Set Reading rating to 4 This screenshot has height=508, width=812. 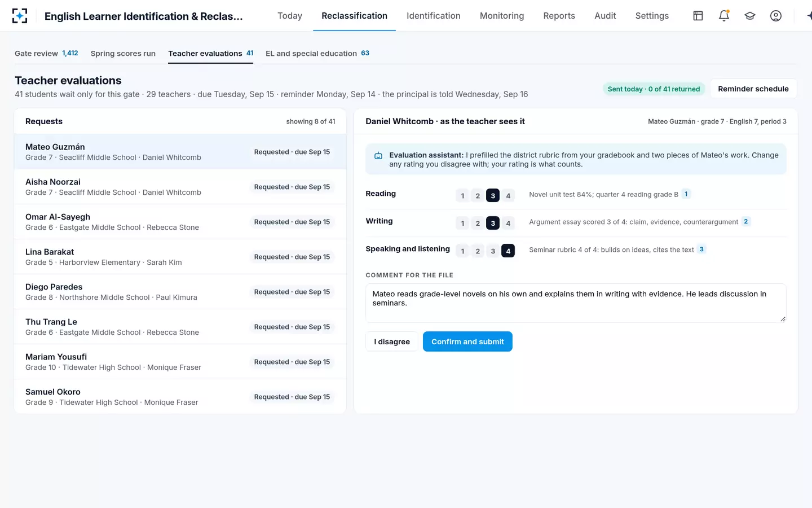(508, 196)
